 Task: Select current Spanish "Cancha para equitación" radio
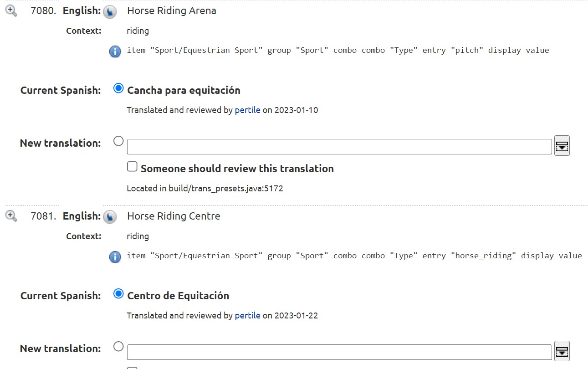point(118,88)
